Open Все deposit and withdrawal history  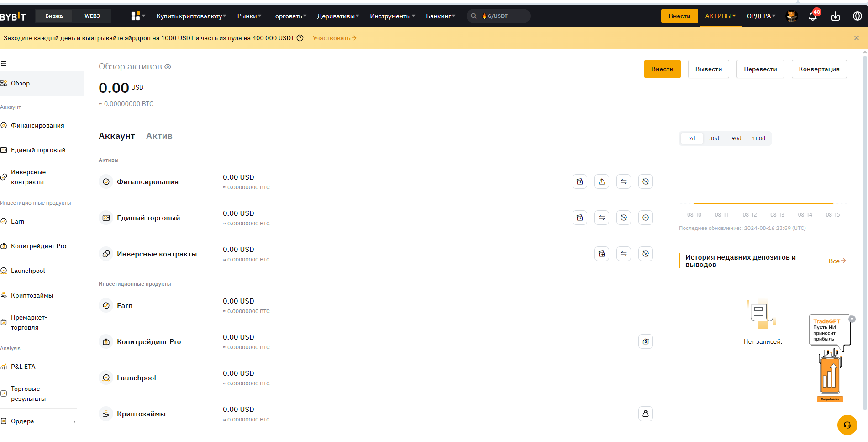click(837, 261)
